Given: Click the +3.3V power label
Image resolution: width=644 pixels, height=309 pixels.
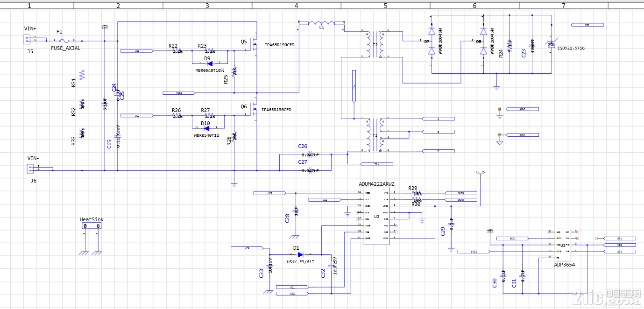Looking at the screenshot, I should coord(480,172).
